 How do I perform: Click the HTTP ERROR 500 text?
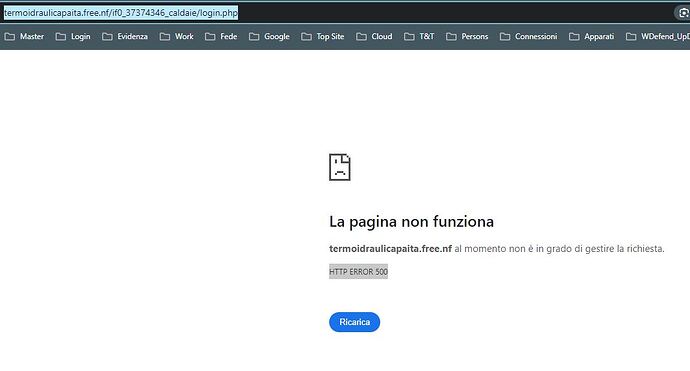coord(358,272)
